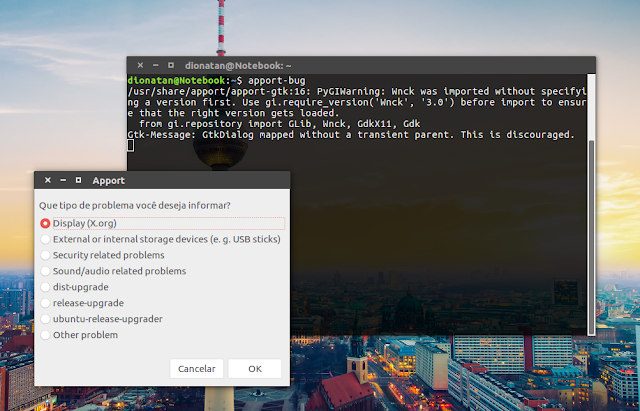
Task: Close the dionatan@Notebook terminal window
Action: (140, 65)
